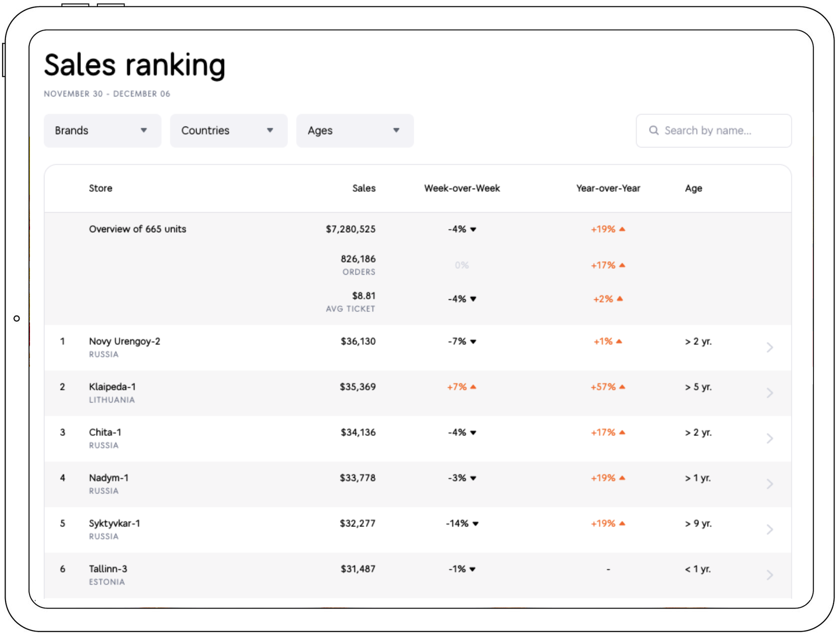This screenshot has width=840, height=638.
Task: Click Tallinn-3 -1% week-over-week value
Action: click(462, 569)
